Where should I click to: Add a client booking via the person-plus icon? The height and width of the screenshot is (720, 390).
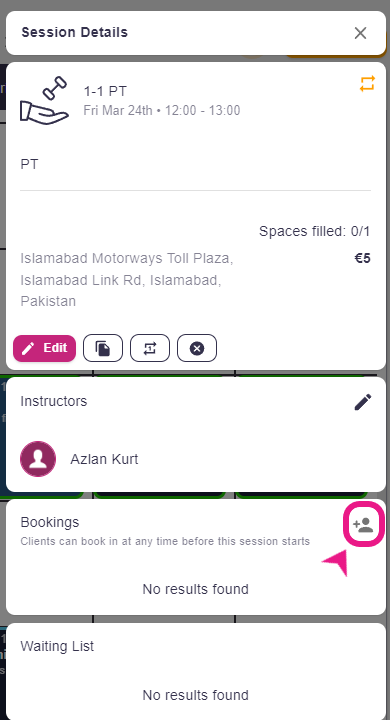[363, 524]
